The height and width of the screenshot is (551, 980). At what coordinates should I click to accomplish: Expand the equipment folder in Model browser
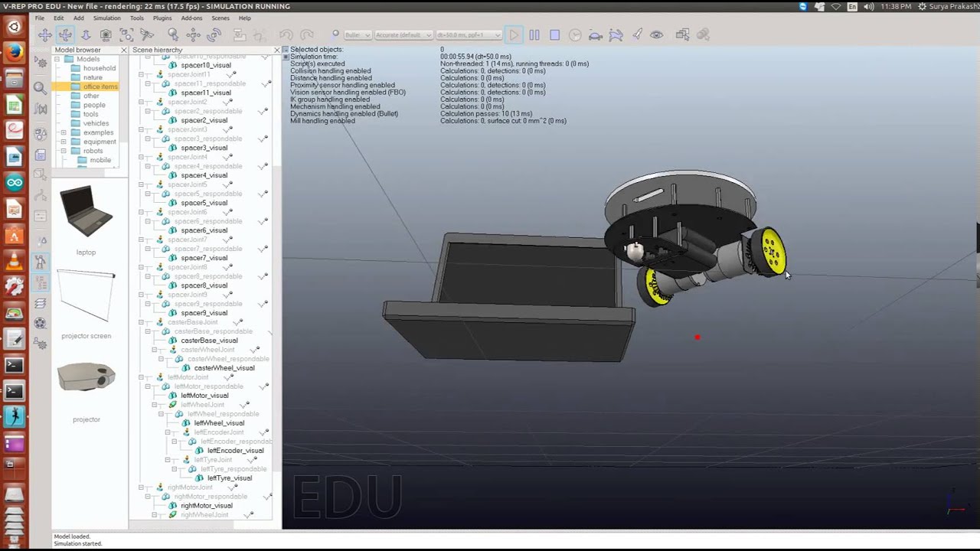point(64,142)
